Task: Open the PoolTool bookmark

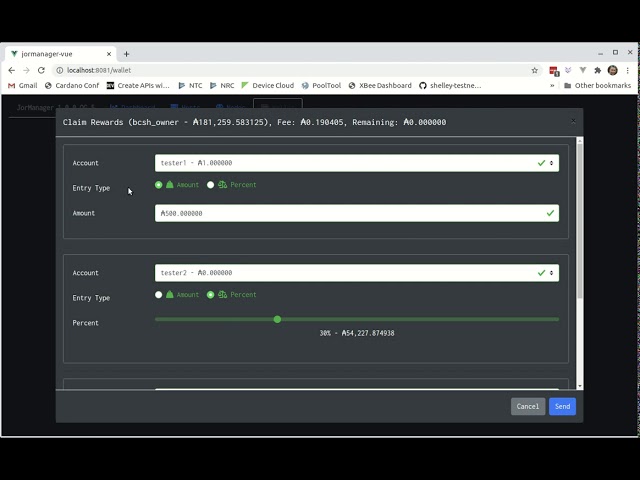Action: click(321, 86)
